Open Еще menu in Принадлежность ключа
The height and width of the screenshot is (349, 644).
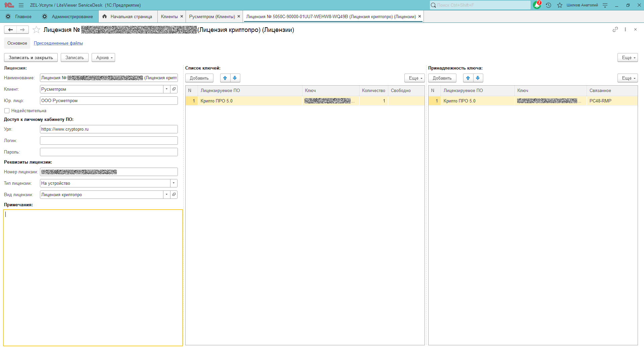click(628, 78)
